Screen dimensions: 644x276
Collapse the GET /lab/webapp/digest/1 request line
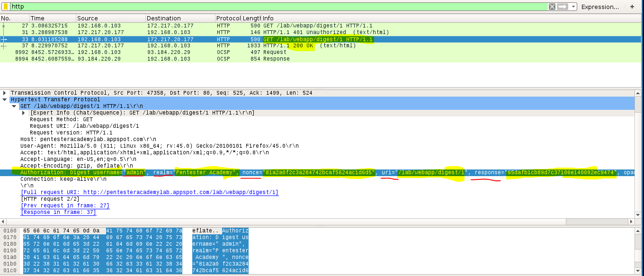click(14, 107)
